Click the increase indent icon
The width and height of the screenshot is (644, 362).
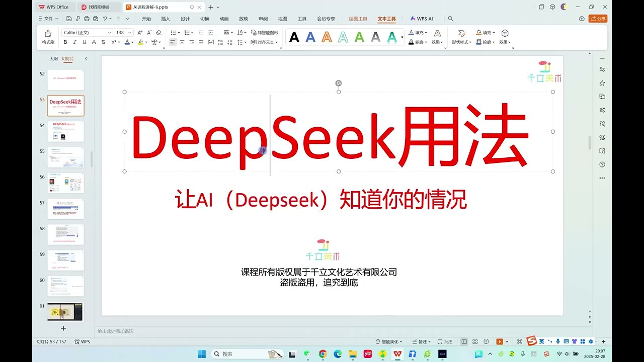pos(211,33)
